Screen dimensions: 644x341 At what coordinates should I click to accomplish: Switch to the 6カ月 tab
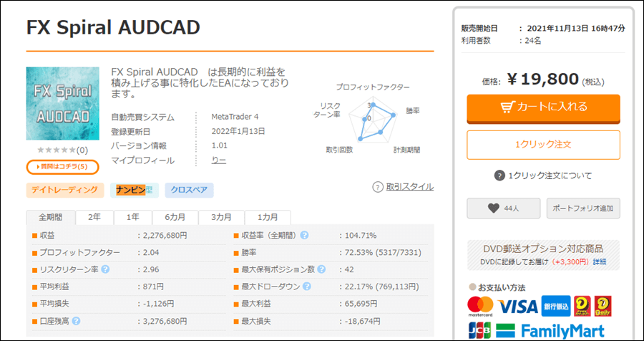click(x=175, y=217)
